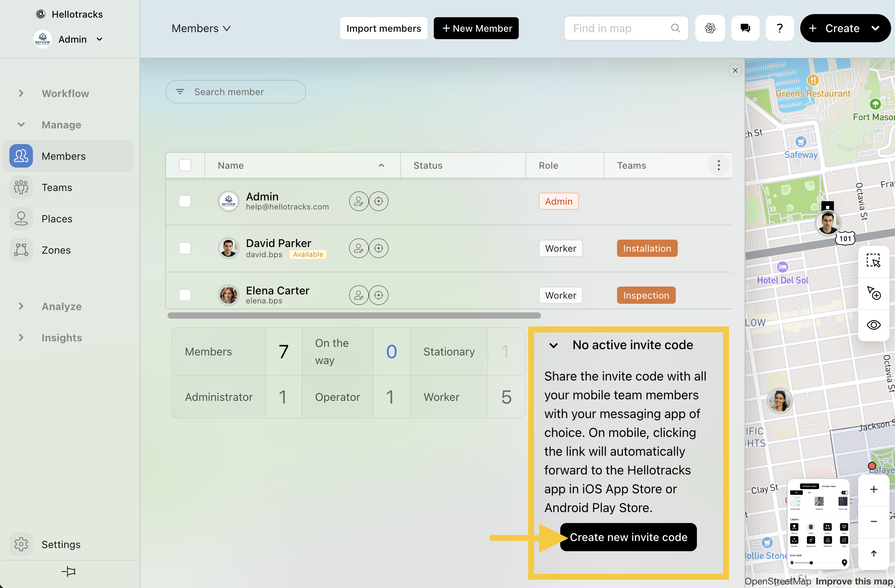Viewport: 895px width, 588px height.
Task: Expand the Insights section
Action: pos(21,337)
